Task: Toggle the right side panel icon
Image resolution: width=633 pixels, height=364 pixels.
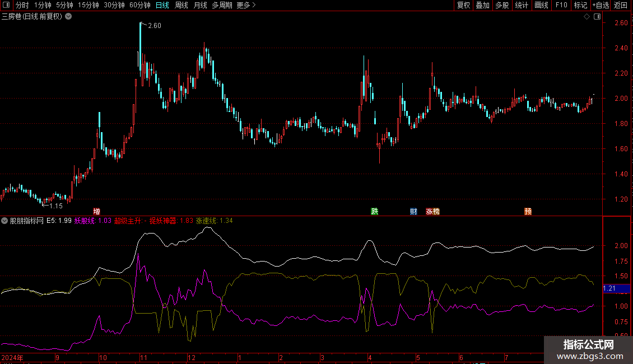Action: coord(597,17)
